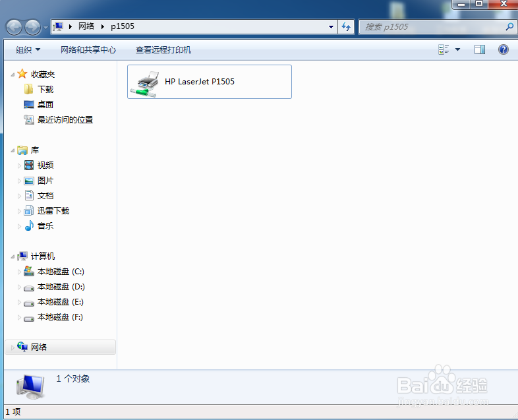Open 本地磁盘 (E:)
Viewport: 518px width, 420px height.
point(61,302)
